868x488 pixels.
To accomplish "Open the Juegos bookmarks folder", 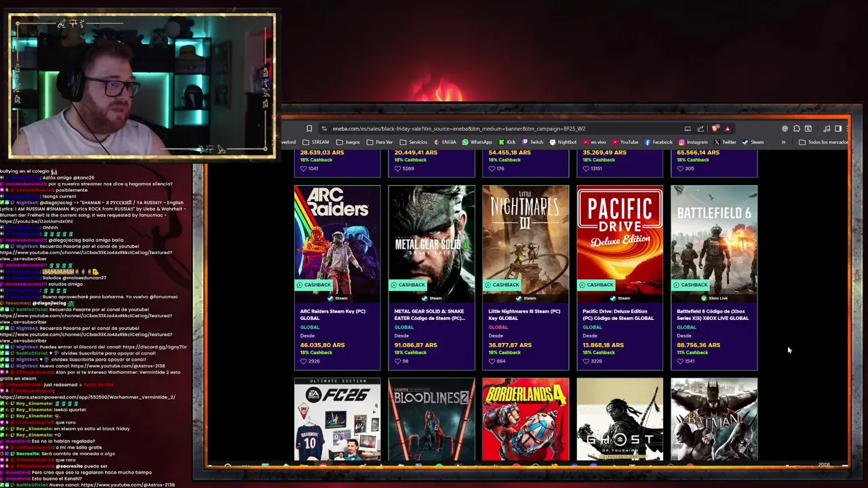I will (x=348, y=142).
